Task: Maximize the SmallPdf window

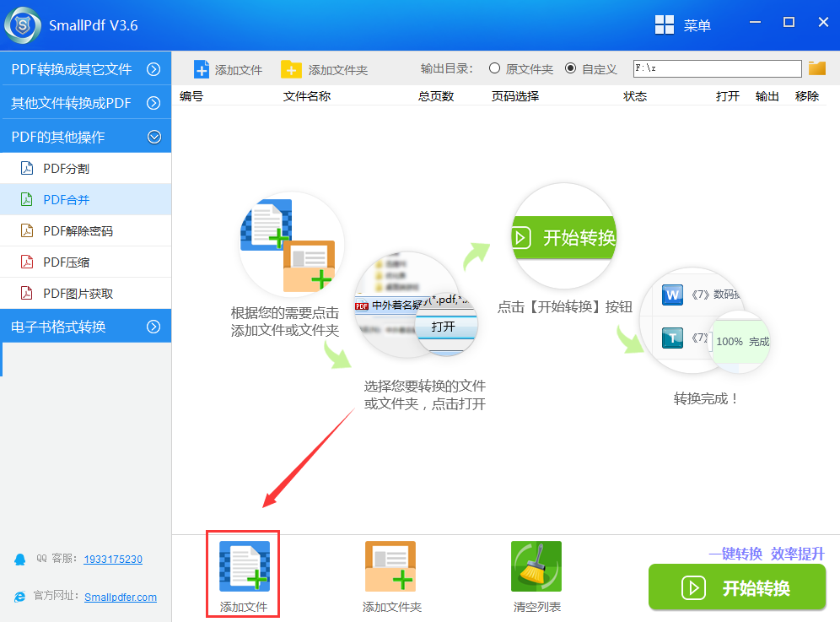Action: (789, 22)
